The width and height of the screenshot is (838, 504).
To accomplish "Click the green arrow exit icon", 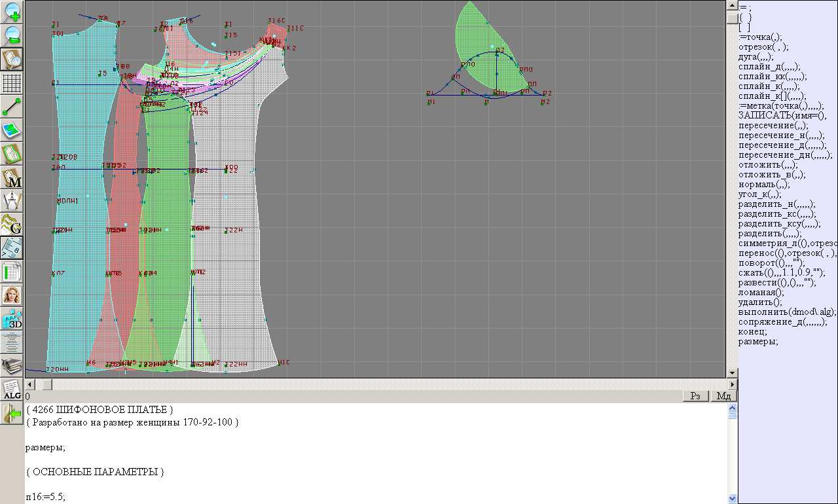I will [12, 414].
